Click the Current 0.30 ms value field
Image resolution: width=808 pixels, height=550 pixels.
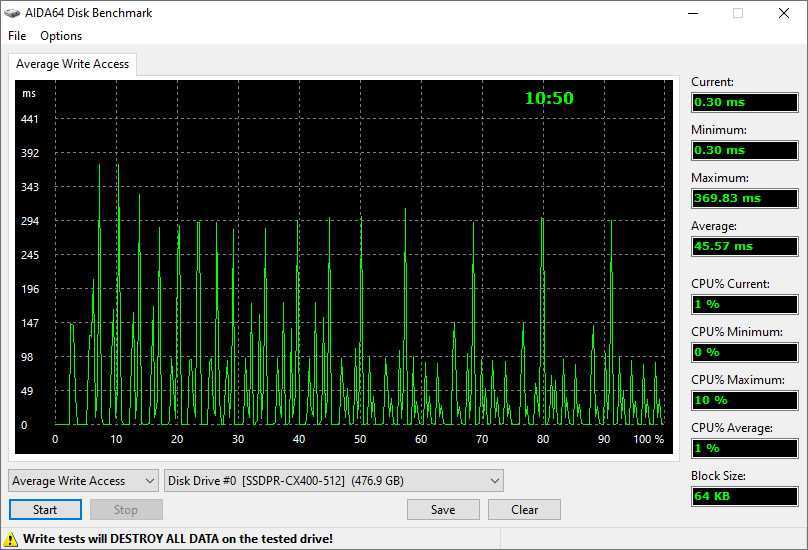point(745,102)
